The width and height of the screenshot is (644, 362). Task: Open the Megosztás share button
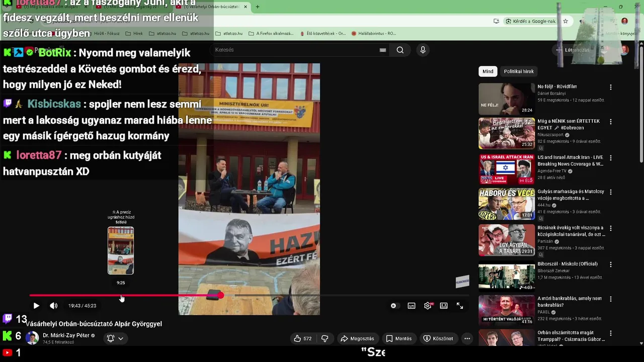(x=358, y=338)
